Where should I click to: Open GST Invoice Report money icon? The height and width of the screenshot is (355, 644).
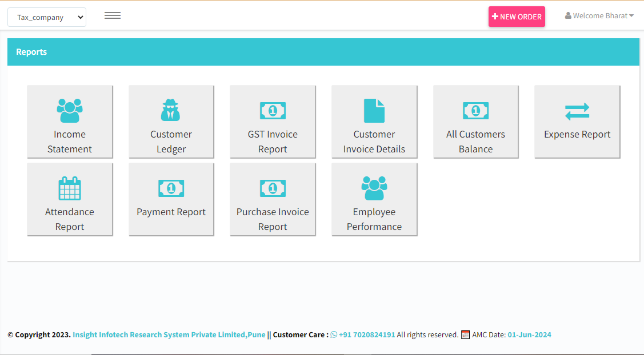[273, 110]
